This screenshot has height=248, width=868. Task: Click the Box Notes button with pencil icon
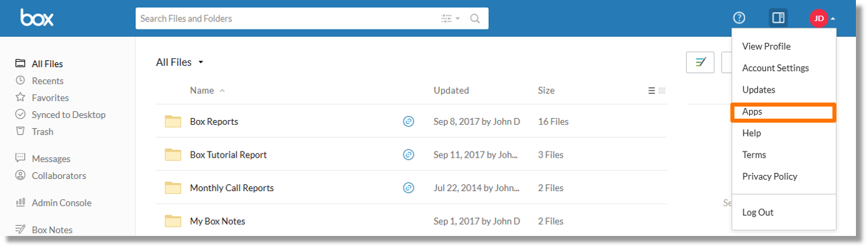click(x=700, y=62)
